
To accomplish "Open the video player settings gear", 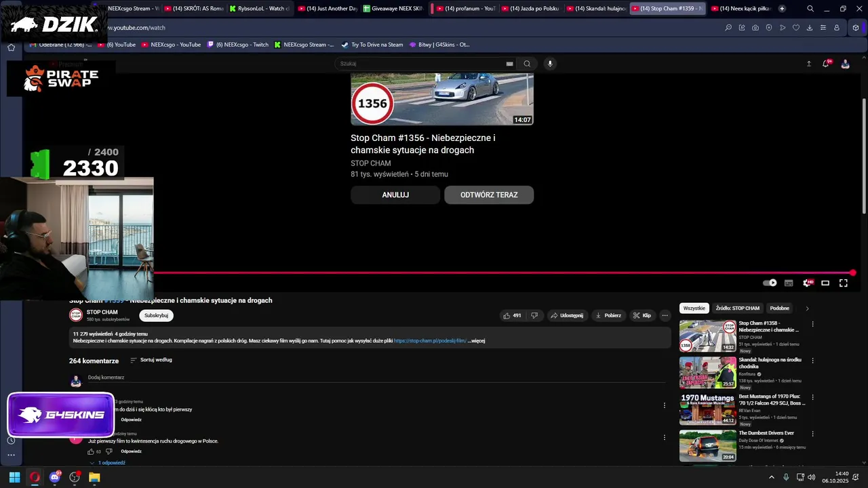I will (x=807, y=283).
